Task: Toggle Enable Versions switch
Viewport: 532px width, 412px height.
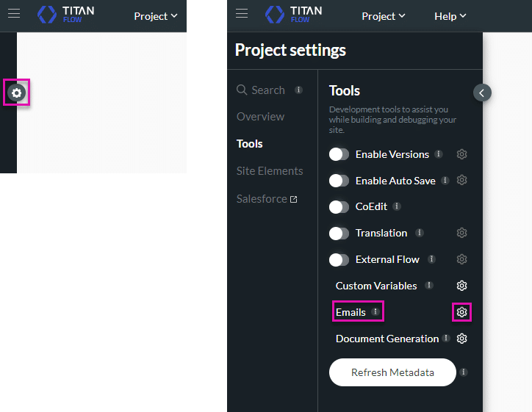Action: point(339,154)
